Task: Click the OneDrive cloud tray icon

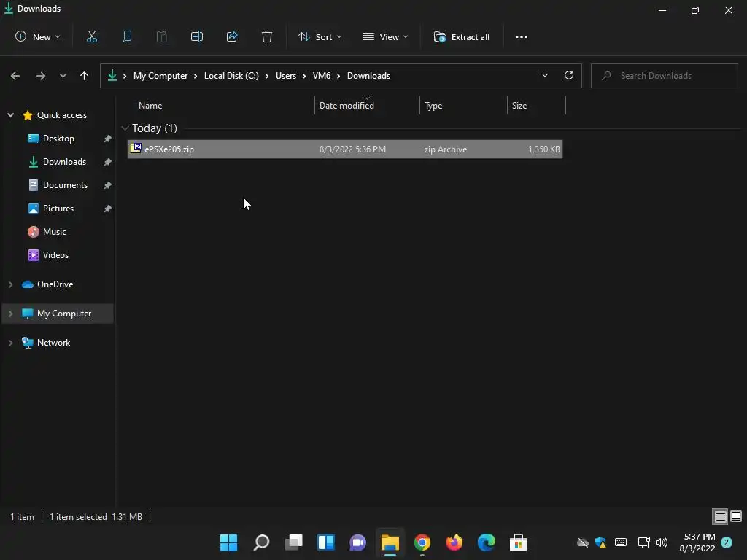Action: coord(583,542)
